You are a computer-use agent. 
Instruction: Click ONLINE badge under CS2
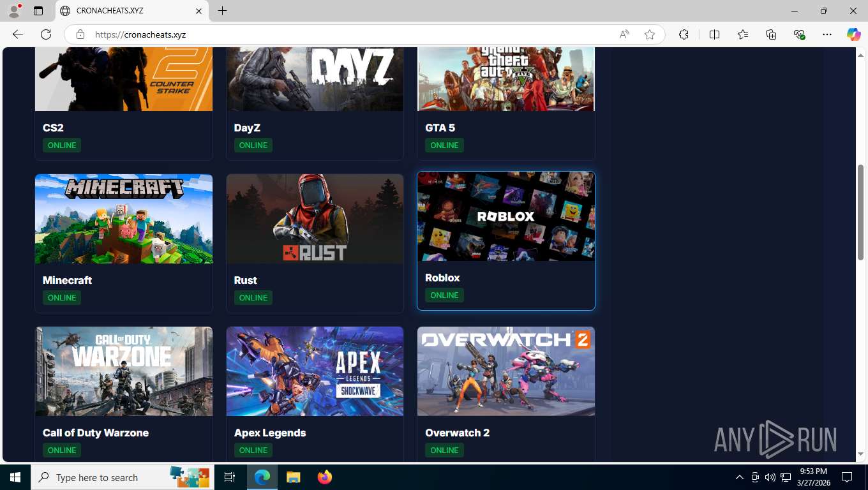[x=62, y=145]
